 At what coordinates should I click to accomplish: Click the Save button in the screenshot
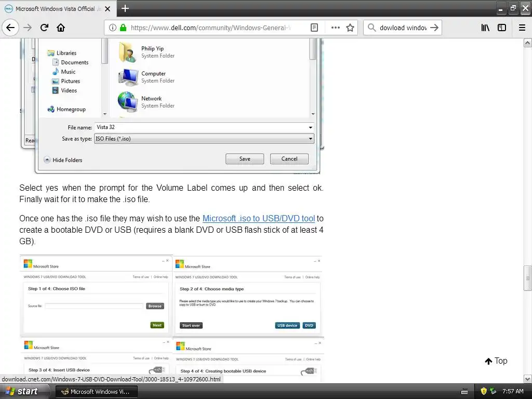tap(245, 159)
